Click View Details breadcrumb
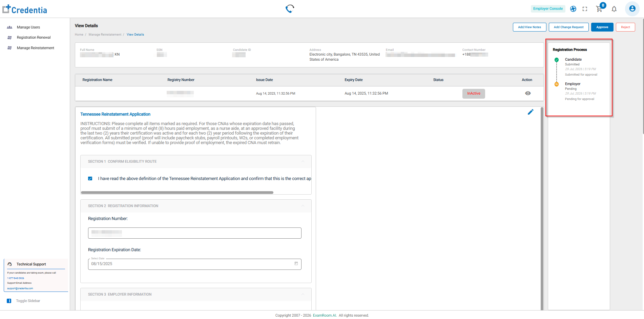This screenshot has width=644, height=319. [135, 35]
